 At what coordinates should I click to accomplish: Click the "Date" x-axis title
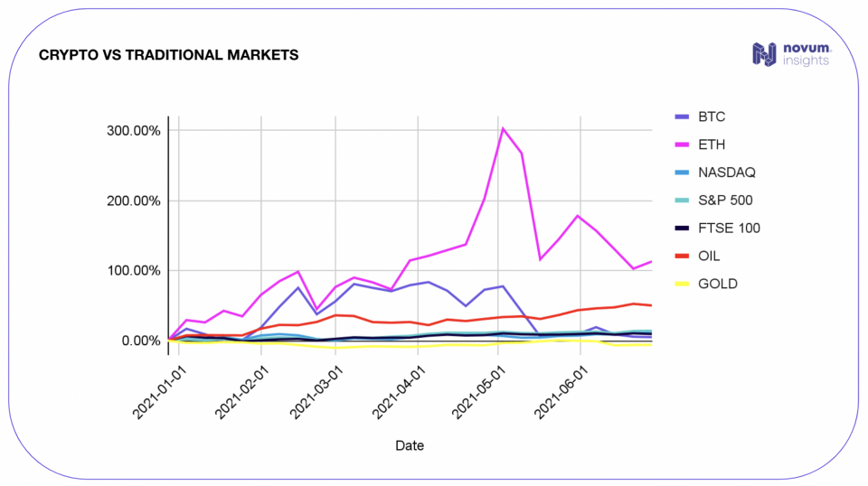tap(409, 445)
